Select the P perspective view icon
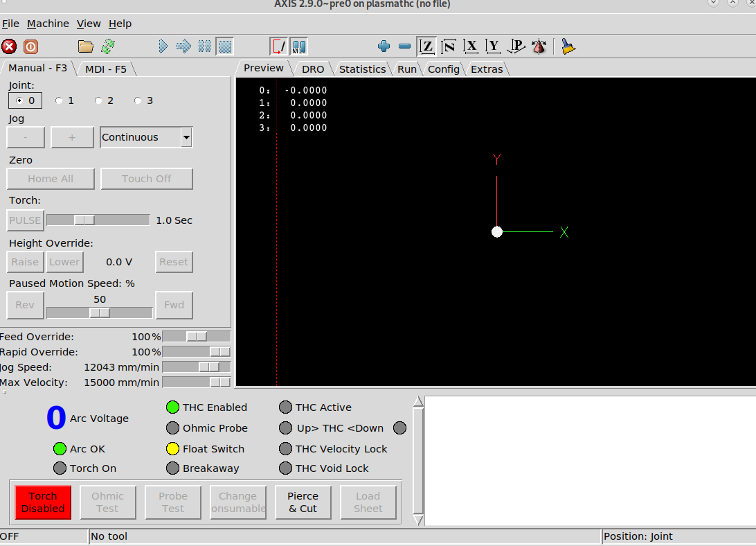The height and width of the screenshot is (546, 756). (x=516, y=47)
